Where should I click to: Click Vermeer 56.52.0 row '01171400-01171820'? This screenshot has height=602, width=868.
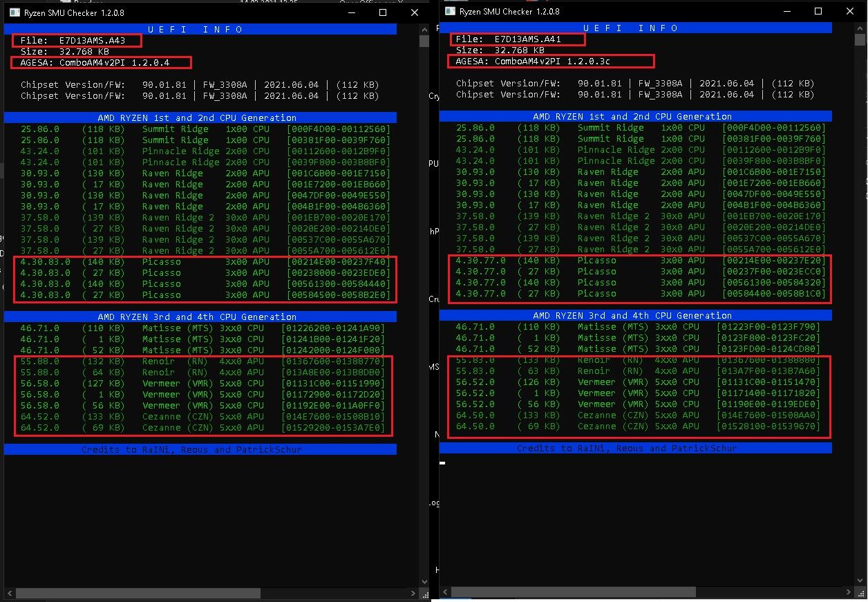(x=638, y=393)
